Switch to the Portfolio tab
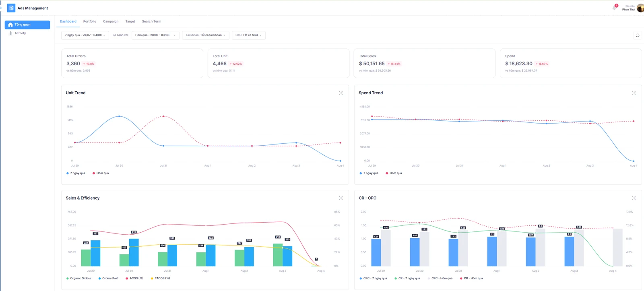The width and height of the screenshot is (644, 291). 90,21
